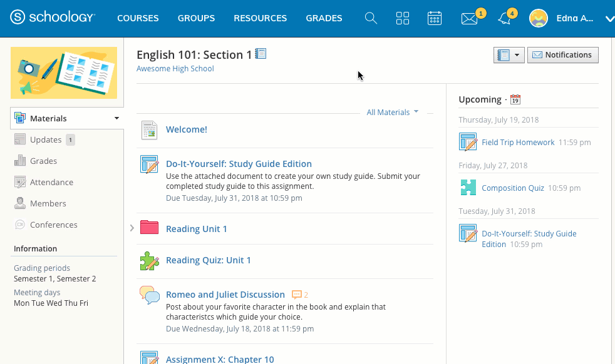The height and width of the screenshot is (364, 615).
Task: Click the Schoology logo
Action: 53,18
